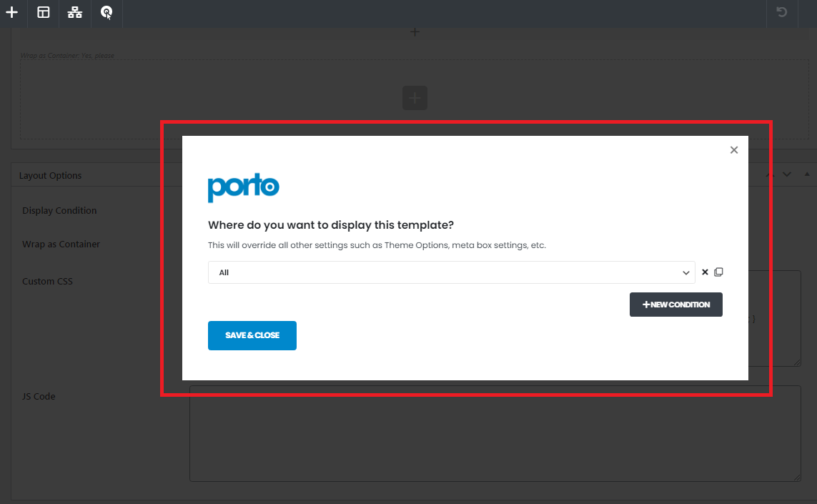Open the template layout icon in toolbar
This screenshot has width=817, height=504.
pyautogui.click(x=44, y=12)
